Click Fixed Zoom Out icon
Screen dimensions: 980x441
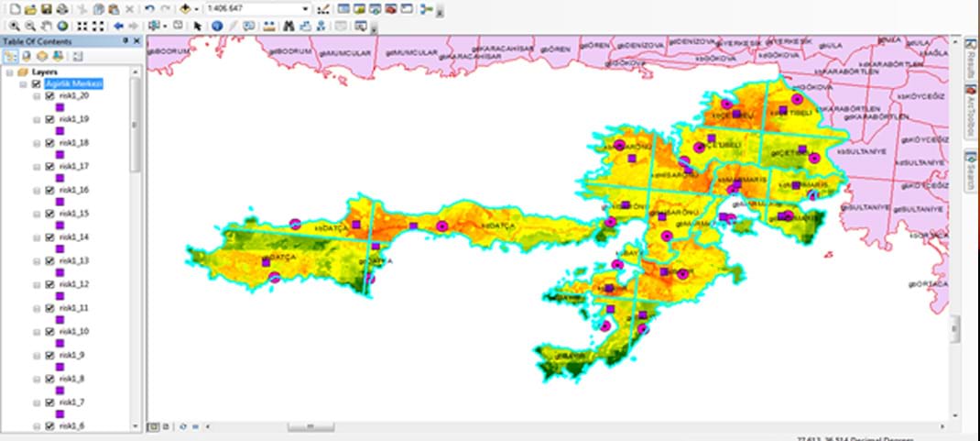coord(98,27)
